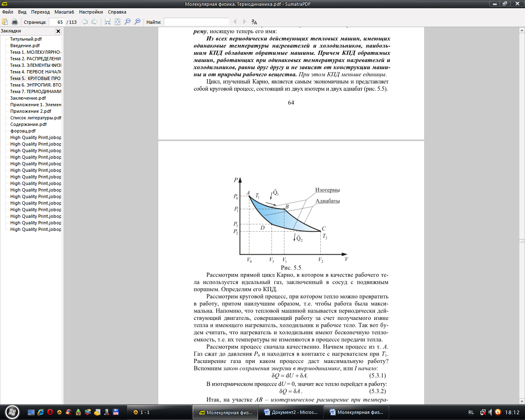Image resolution: width=525 pixels, height=420 pixels.
Task: Click equation number (5.3.1)
Action: tap(377, 375)
